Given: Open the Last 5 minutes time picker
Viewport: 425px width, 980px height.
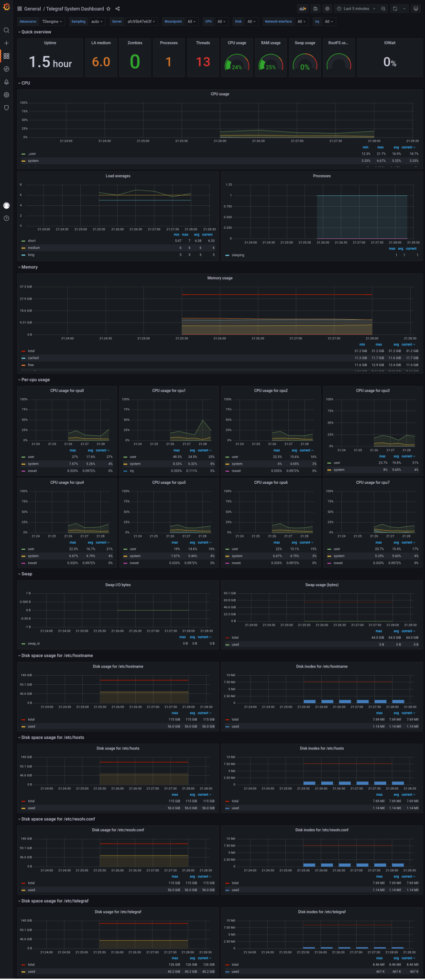Looking at the screenshot, I should (x=356, y=9).
